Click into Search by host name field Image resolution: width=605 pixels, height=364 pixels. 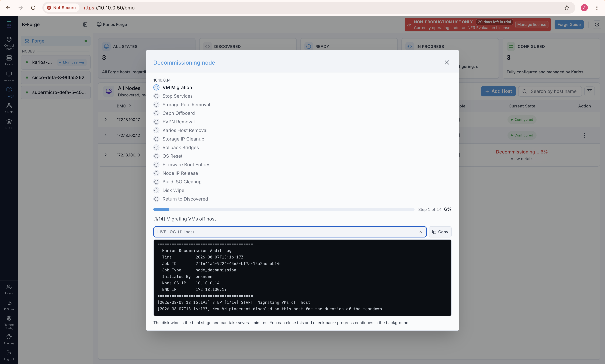click(x=550, y=91)
